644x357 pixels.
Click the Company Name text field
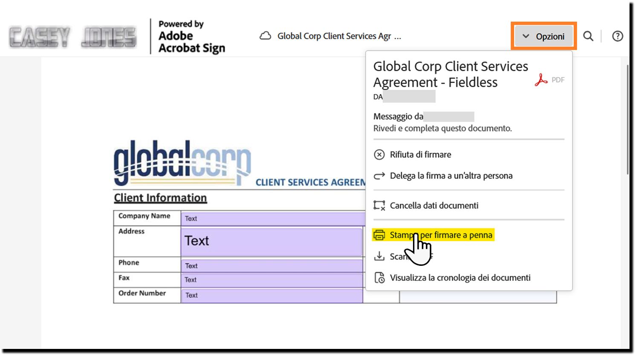click(273, 219)
